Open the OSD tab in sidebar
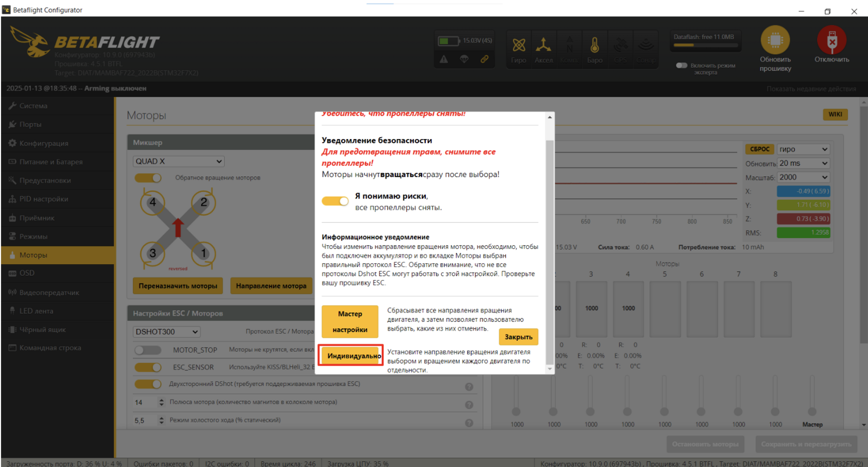This screenshot has height=467, width=868. click(27, 273)
